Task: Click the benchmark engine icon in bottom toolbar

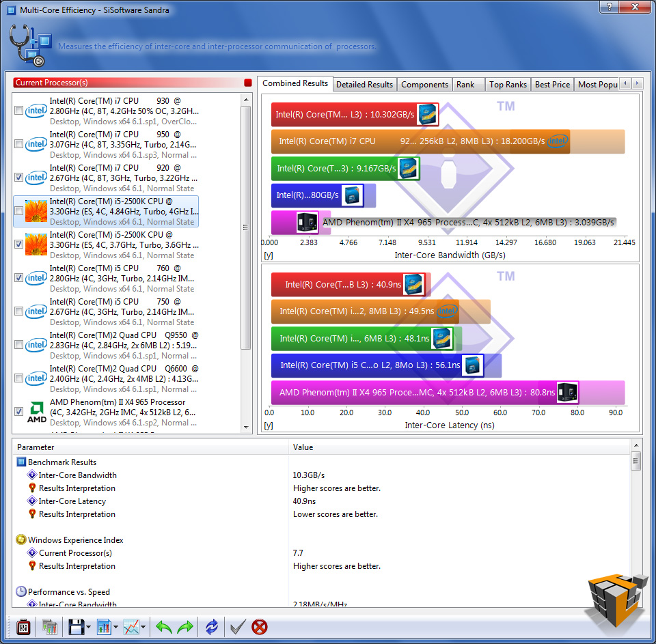Action: [23, 627]
